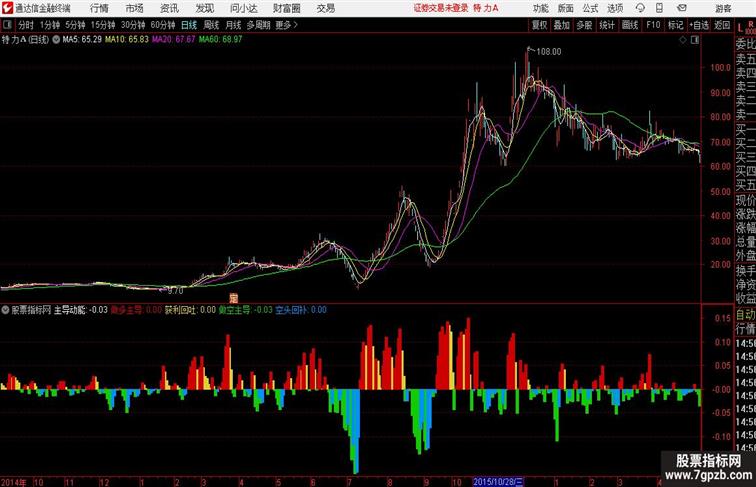The image size is (756, 487).
Task: Open the mobile phone icon in title bar
Action: tap(659, 8)
